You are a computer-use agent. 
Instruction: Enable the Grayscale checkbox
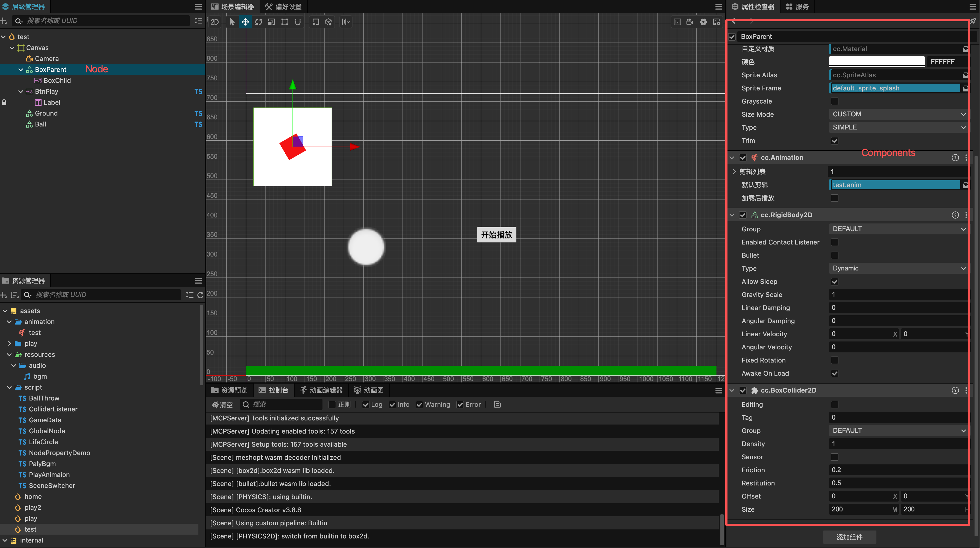[834, 101]
